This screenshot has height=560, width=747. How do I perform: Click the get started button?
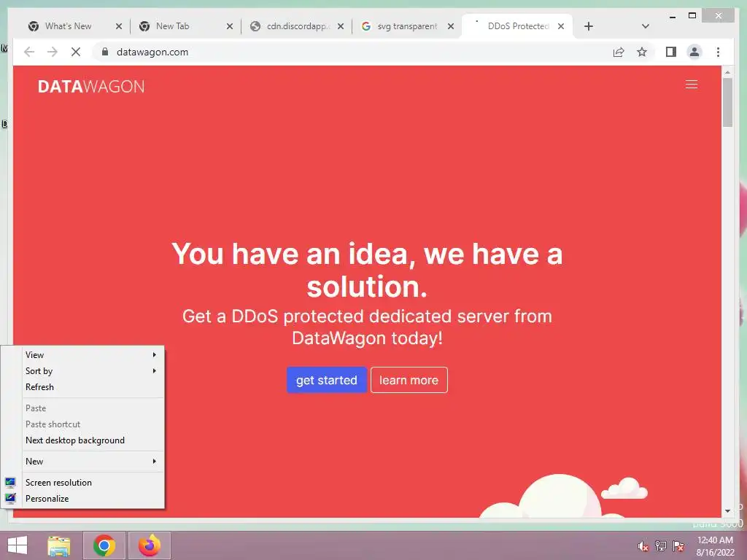[326, 380]
